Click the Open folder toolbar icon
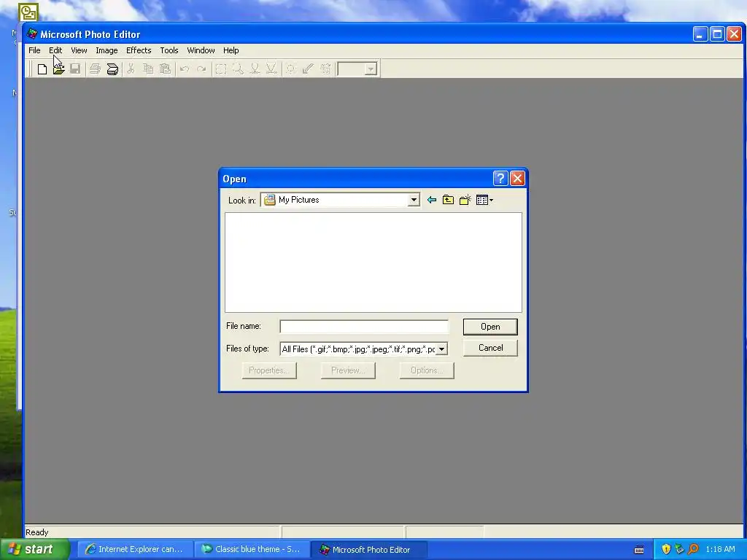This screenshot has width=747, height=560. 58,69
